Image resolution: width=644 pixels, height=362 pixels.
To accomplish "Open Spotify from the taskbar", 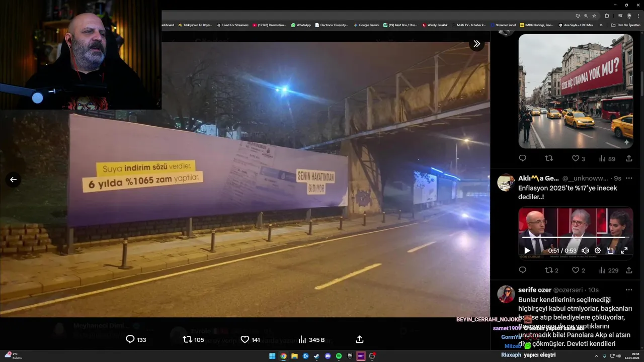I will tap(339, 356).
